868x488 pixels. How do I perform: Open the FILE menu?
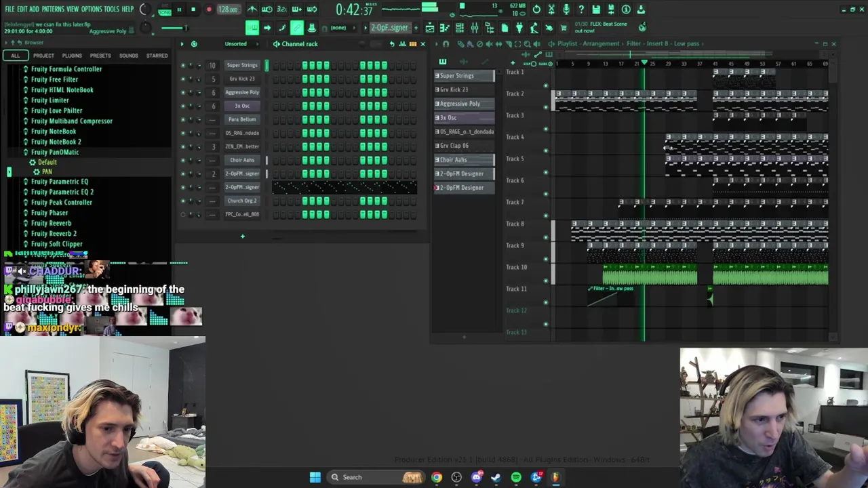9,9
